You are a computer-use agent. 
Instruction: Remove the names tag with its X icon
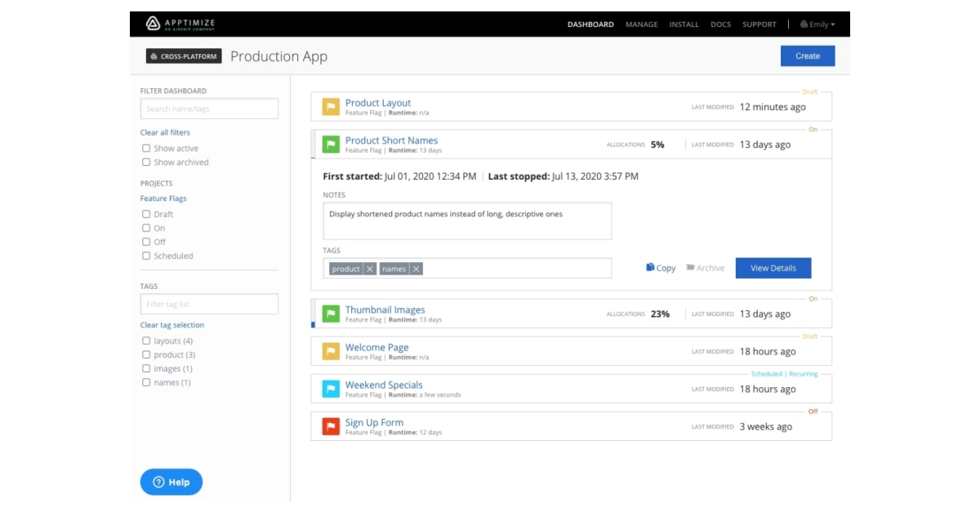point(416,269)
